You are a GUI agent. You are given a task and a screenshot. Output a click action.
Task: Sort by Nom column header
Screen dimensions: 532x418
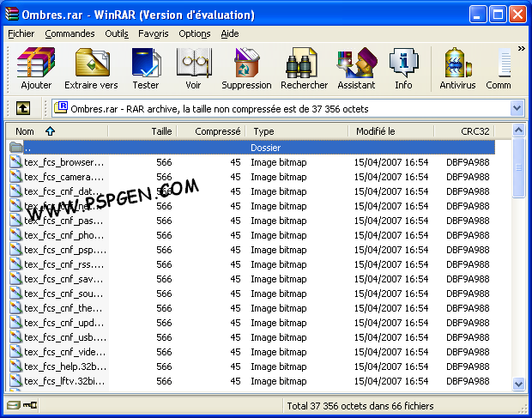pyautogui.click(x=57, y=131)
